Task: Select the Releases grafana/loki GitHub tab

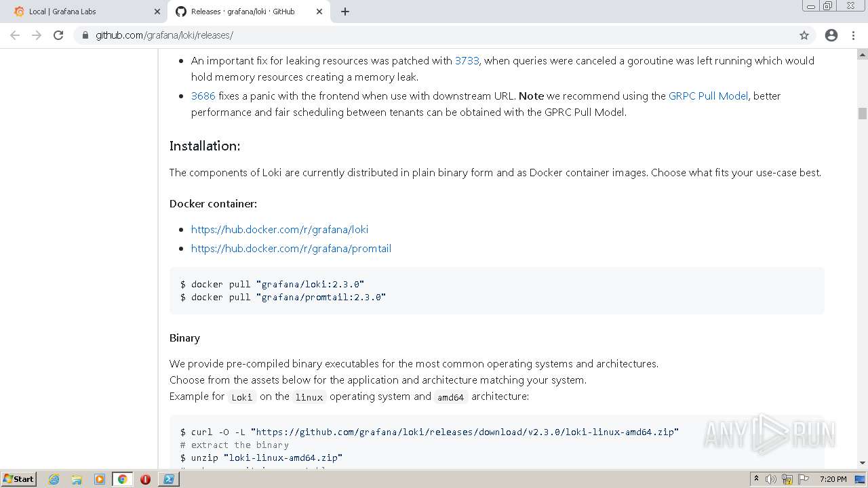Action: 248,12
